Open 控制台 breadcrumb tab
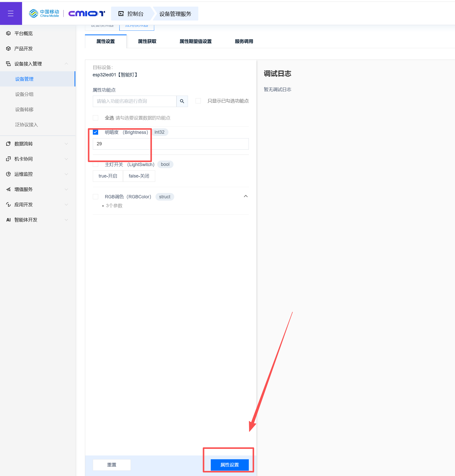Screen dimensions: 455x476 pyautogui.click(x=131, y=14)
